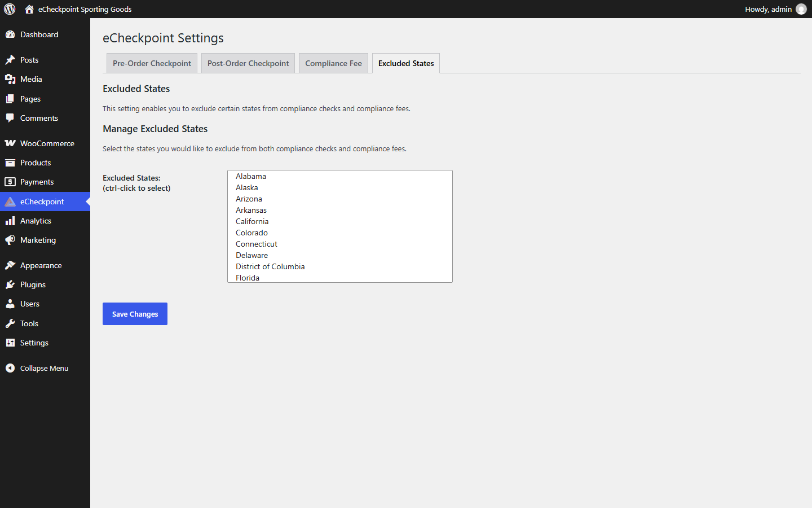Go to the Analytics menu label
This screenshot has height=508, width=812.
36,221
